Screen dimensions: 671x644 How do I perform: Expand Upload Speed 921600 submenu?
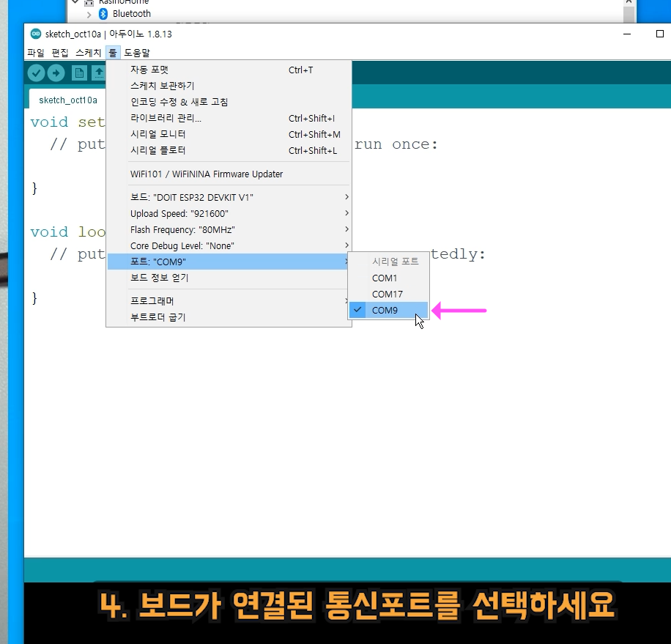229,213
